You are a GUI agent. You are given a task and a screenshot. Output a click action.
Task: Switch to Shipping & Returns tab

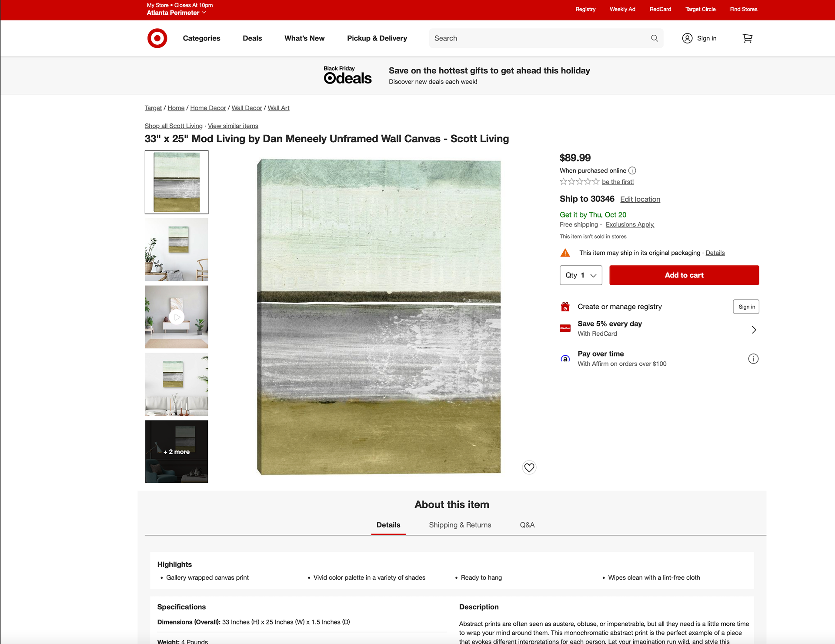460,525
